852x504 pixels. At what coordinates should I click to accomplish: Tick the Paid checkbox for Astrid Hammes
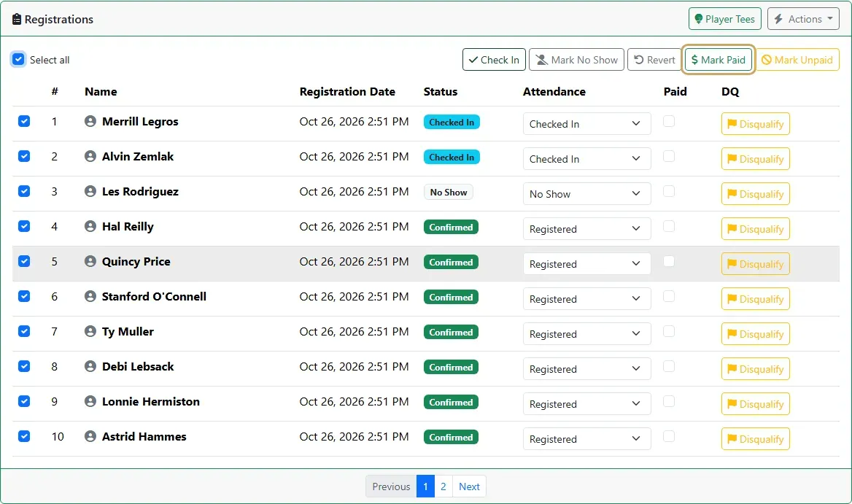tap(669, 437)
